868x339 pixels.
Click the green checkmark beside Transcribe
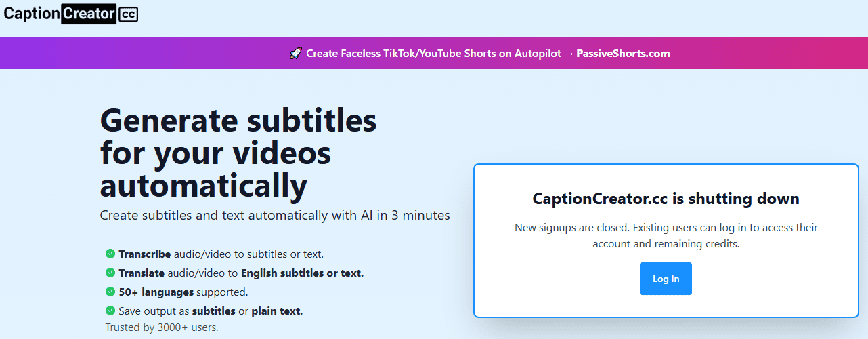[110, 254]
